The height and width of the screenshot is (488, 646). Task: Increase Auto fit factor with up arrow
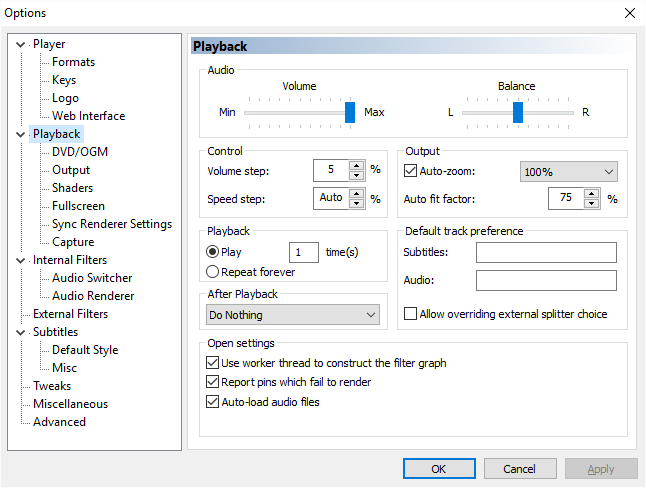(591, 193)
